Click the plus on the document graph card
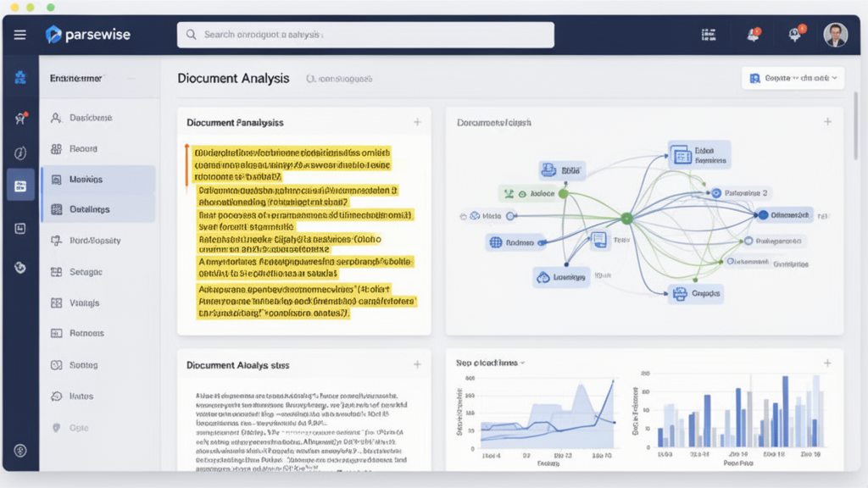Screen dimensions: 868x488 pyautogui.click(x=827, y=122)
